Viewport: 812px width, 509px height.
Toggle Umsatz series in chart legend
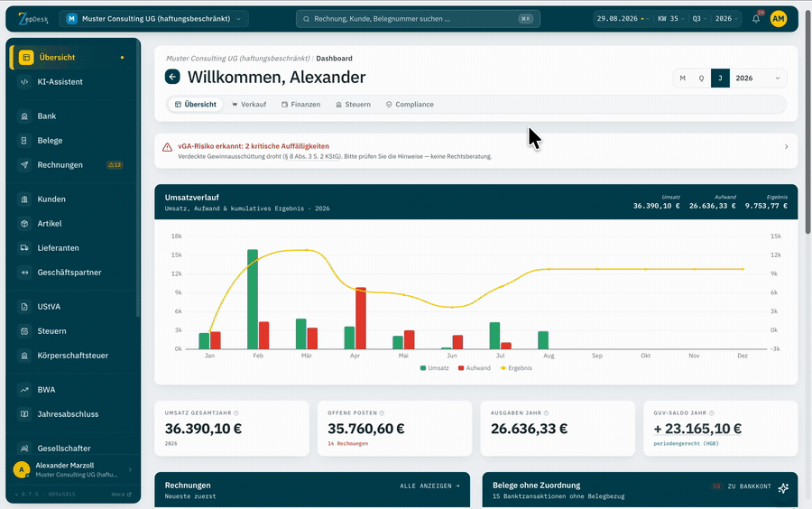pyautogui.click(x=435, y=367)
